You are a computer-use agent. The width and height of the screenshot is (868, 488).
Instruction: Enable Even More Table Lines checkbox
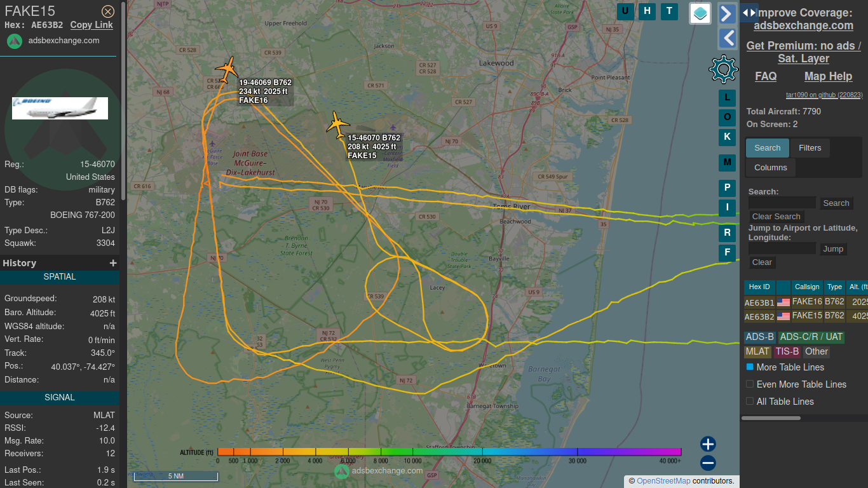pos(750,384)
